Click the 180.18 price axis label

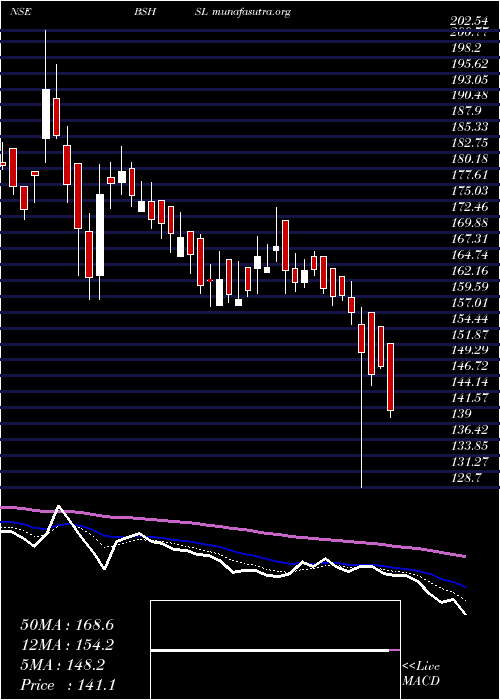click(469, 158)
